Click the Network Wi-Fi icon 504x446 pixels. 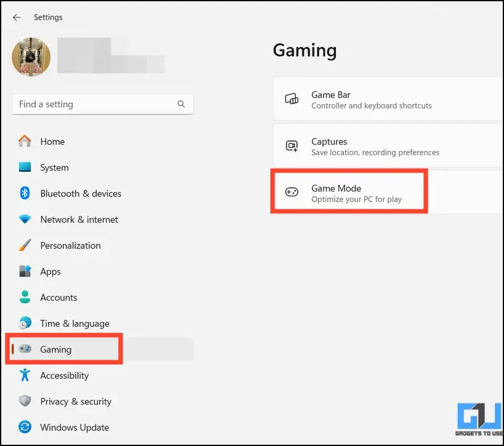(x=25, y=219)
